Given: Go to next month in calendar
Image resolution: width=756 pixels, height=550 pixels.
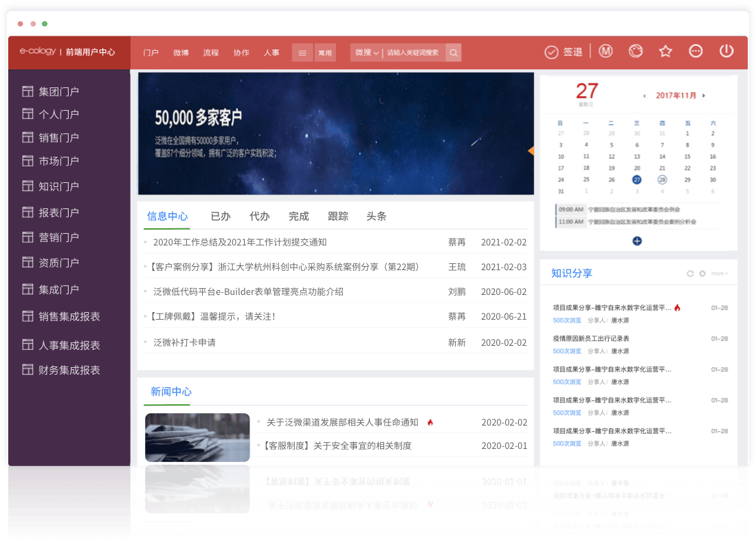Looking at the screenshot, I should click(x=704, y=96).
